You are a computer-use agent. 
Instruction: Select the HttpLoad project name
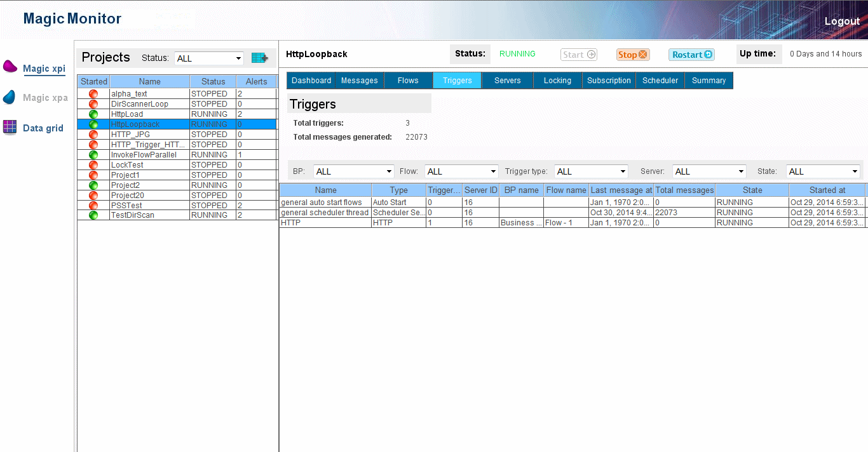tap(127, 114)
